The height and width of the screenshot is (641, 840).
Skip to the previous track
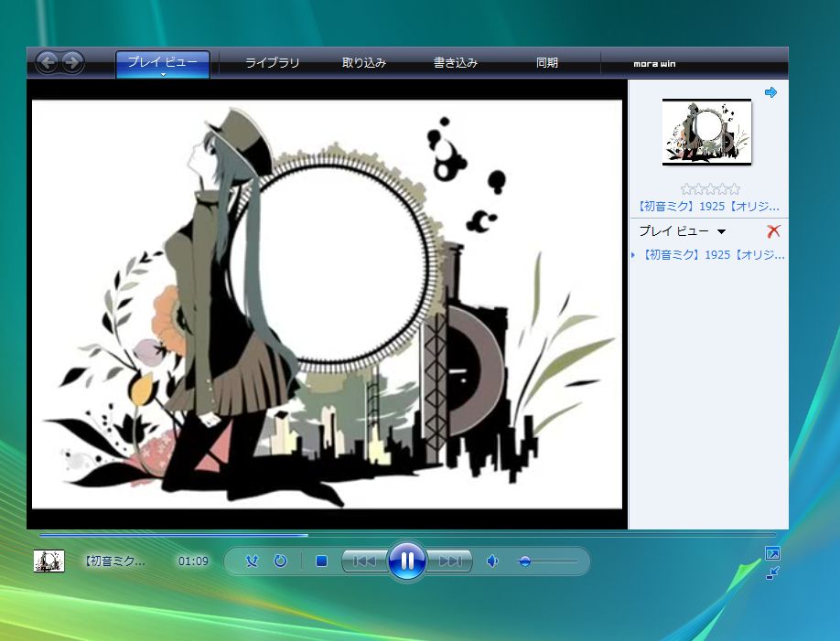coord(364,561)
